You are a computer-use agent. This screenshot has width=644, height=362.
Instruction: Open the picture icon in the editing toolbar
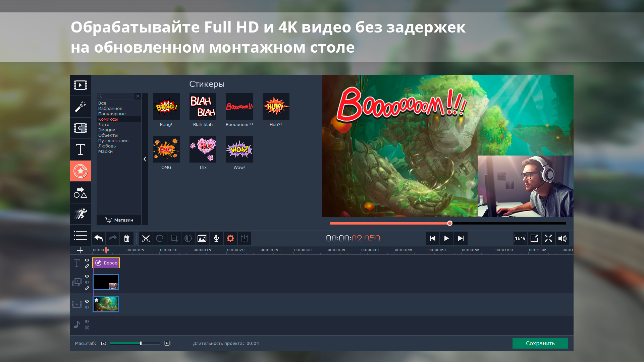(x=202, y=238)
